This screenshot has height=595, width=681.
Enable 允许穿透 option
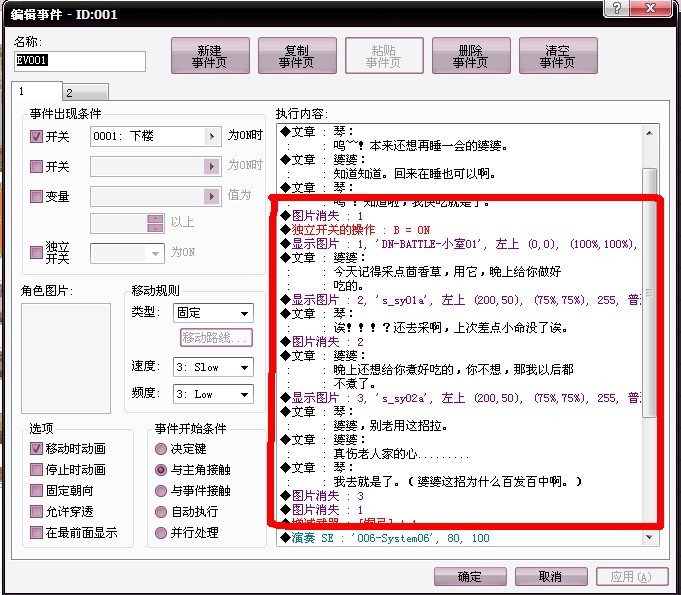[36, 512]
